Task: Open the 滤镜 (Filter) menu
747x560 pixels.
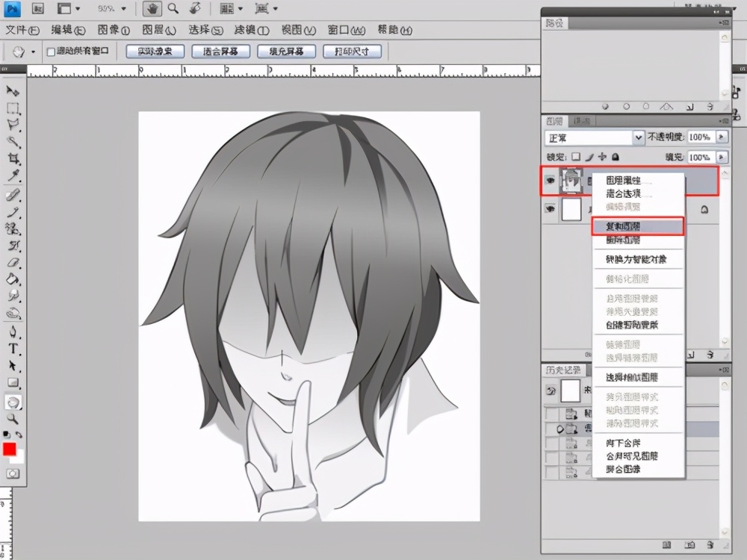Action: click(251, 31)
